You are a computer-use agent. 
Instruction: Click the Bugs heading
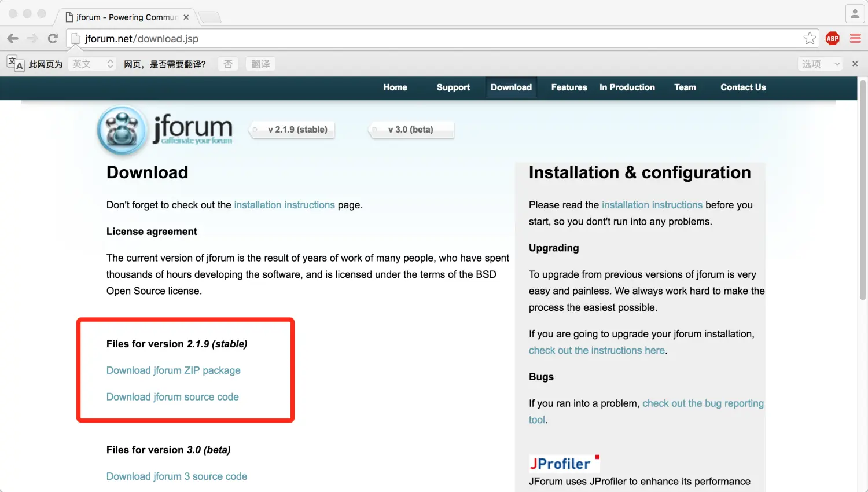pos(541,377)
